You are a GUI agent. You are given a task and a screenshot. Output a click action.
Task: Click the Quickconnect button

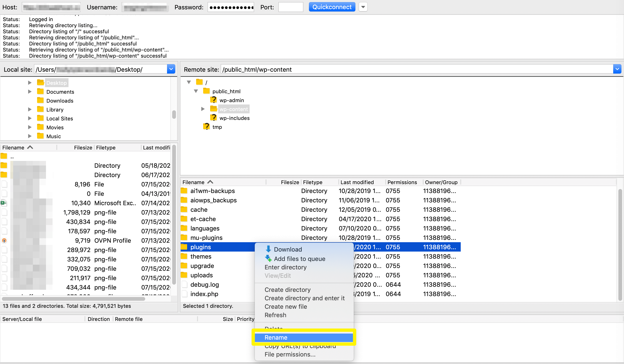click(x=332, y=7)
